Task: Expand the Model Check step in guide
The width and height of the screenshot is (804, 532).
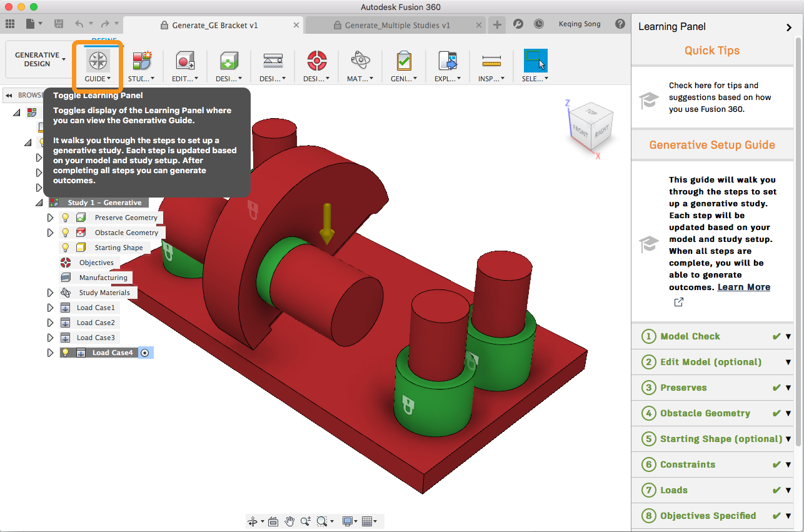Action: (x=788, y=336)
